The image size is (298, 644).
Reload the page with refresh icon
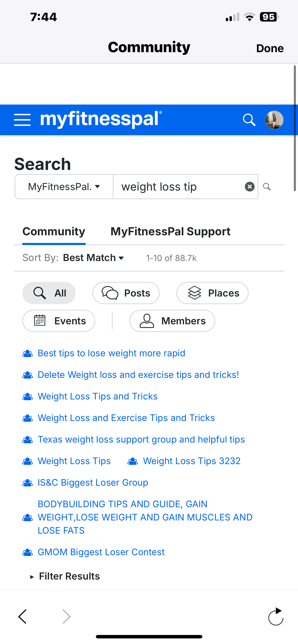tap(276, 616)
